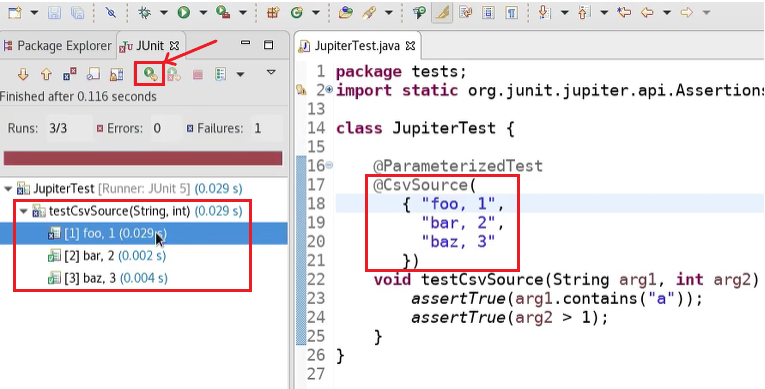Collapse the JupiterTest tree node
Viewport: 765px width, 389px height.
[8, 188]
